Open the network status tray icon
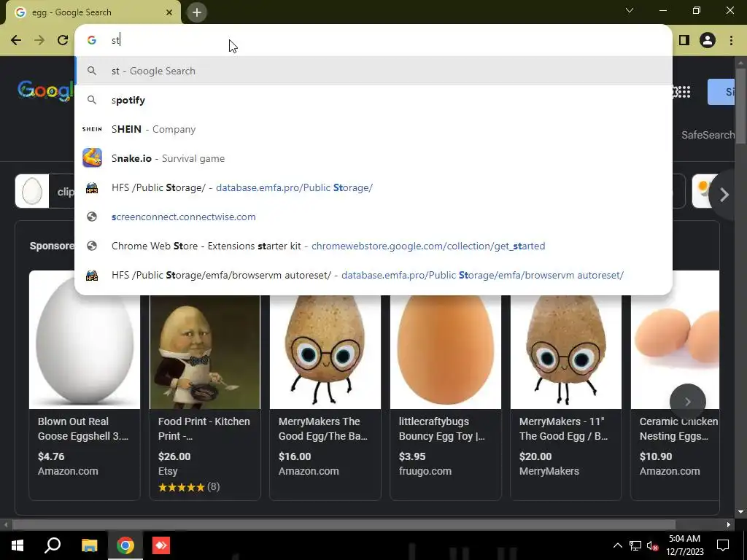Screen dimensions: 747x560 (x=635, y=545)
